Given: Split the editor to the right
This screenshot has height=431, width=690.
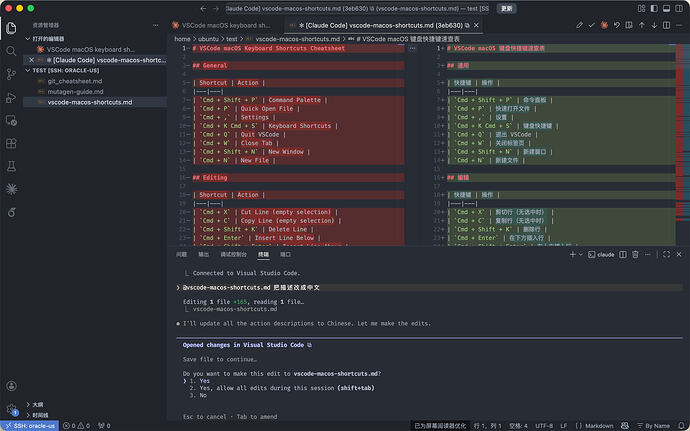Looking at the screenshot, I should [x=667, y=25].
